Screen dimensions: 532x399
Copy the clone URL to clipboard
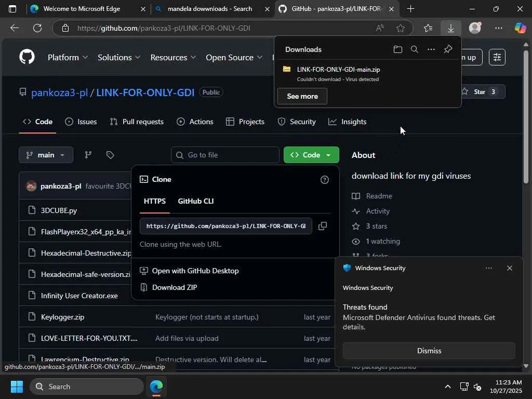point(323,226)
